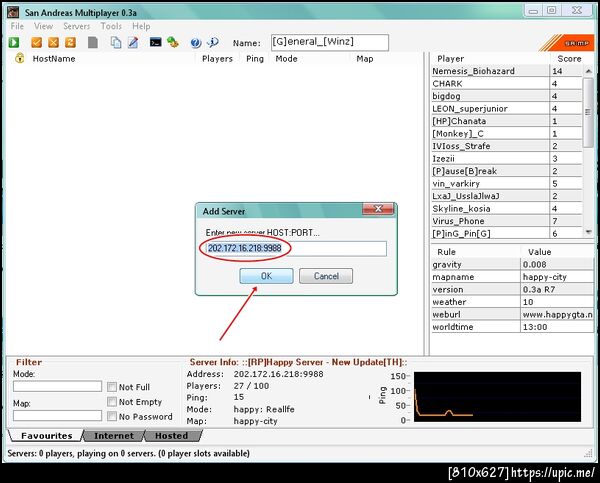The image size is (600, 483).
Task: Click the worldtime rule row
Action: [513, 327]
